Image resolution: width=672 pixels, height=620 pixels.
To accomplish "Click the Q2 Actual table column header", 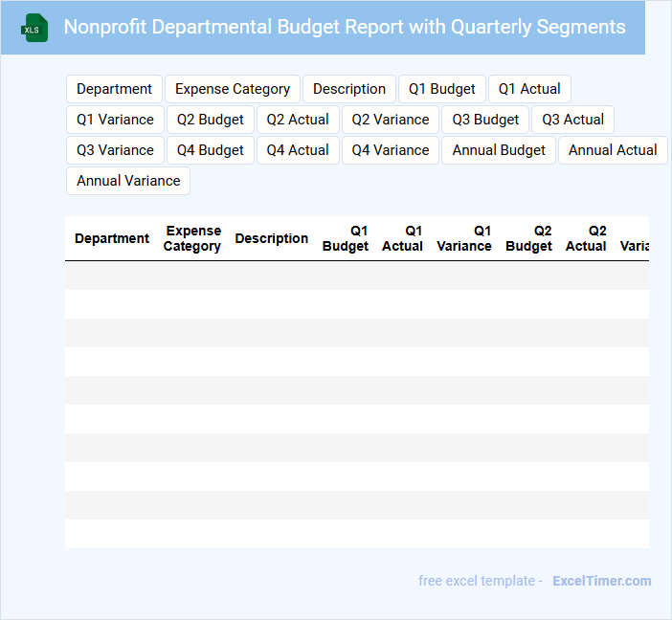I will point(586,238).
